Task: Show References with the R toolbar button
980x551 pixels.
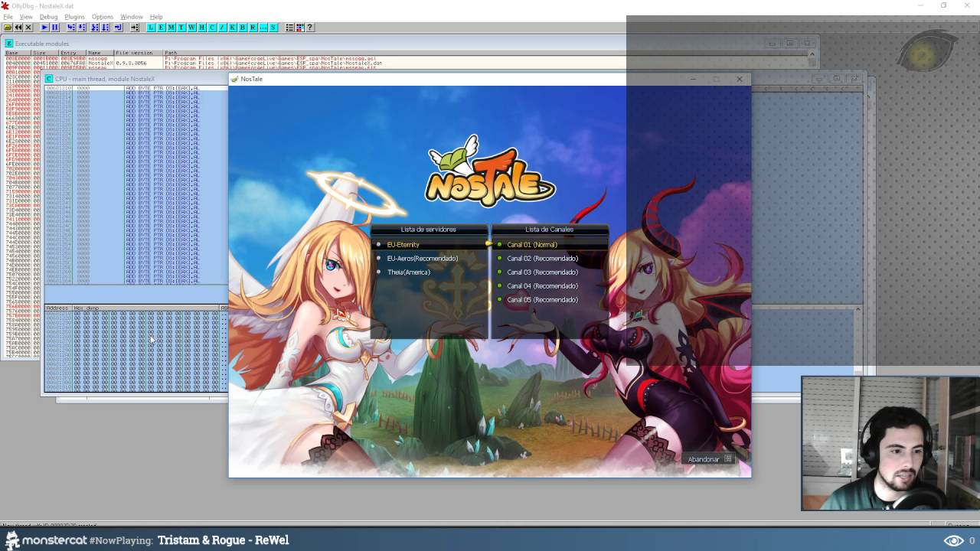Action: 253,28
